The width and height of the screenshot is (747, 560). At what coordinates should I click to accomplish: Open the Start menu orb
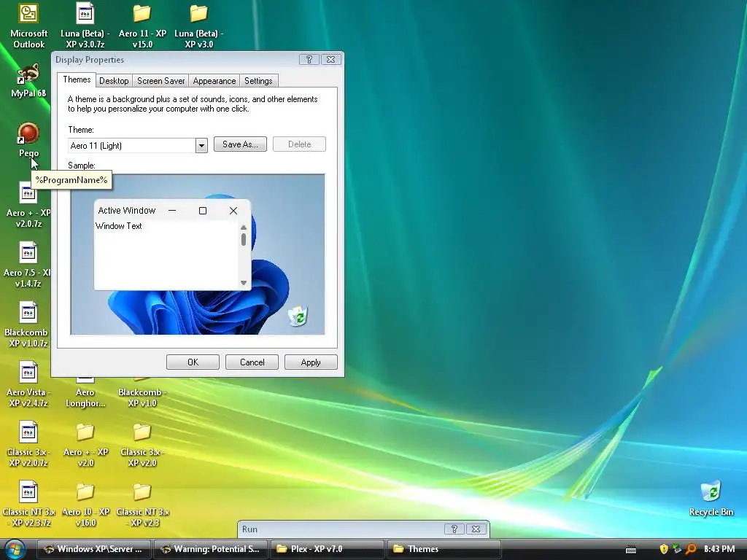(15, 549)
